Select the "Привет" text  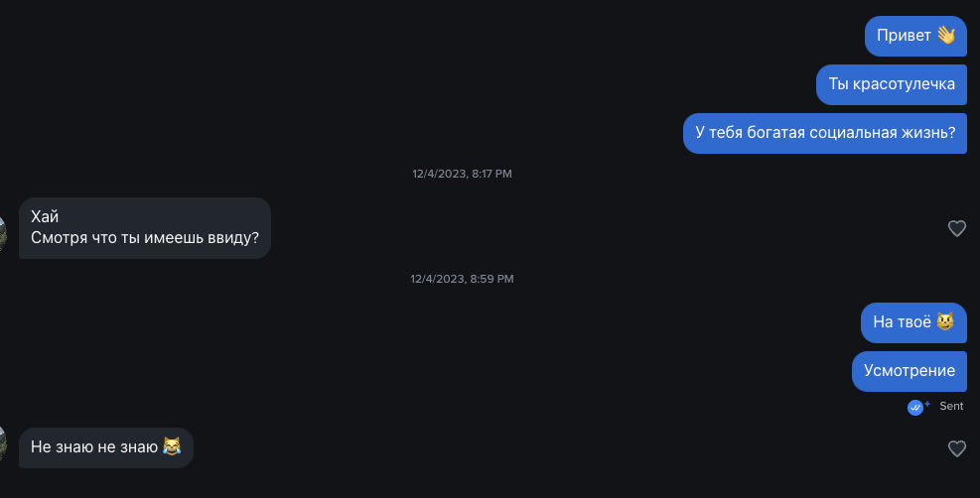[x=904, y=36]
